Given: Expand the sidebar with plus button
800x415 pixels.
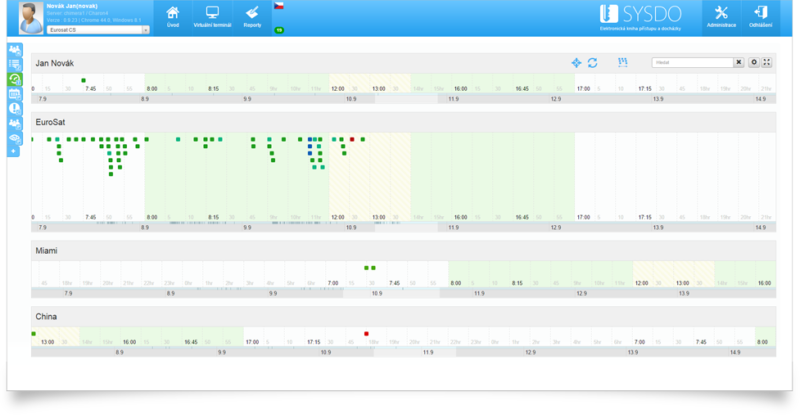Looking at the screenshot, I should [14, 151].
